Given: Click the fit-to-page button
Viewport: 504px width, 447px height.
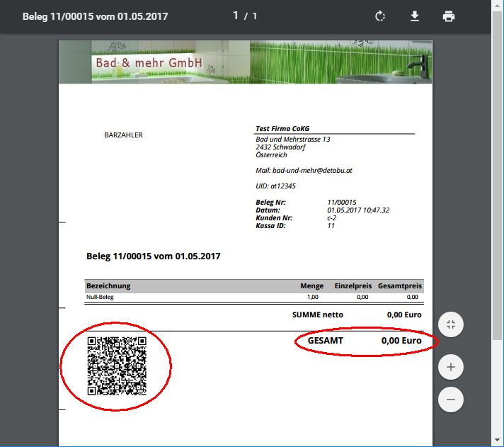Looking at the screenshot, I should (451, 324).
